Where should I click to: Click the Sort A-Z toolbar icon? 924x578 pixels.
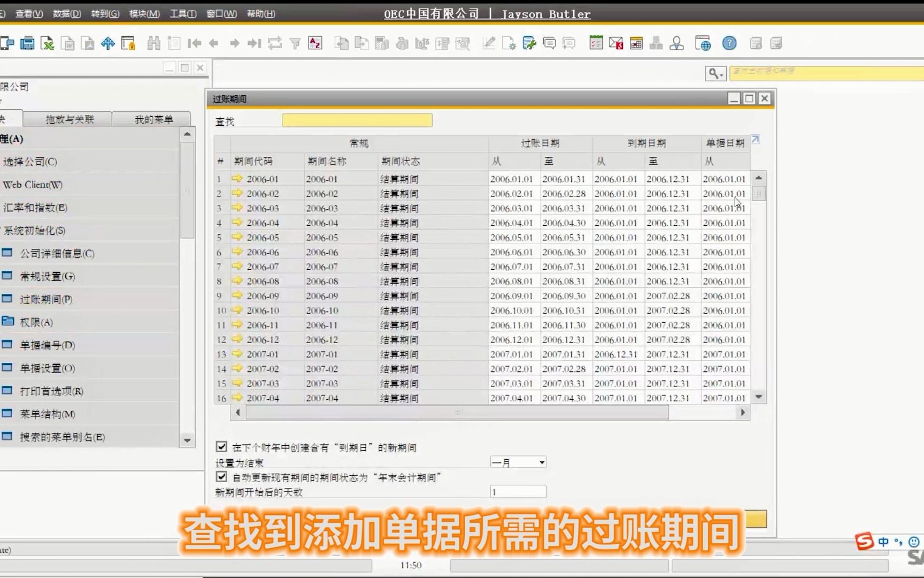pyautogui.click(x=315, y=43)
